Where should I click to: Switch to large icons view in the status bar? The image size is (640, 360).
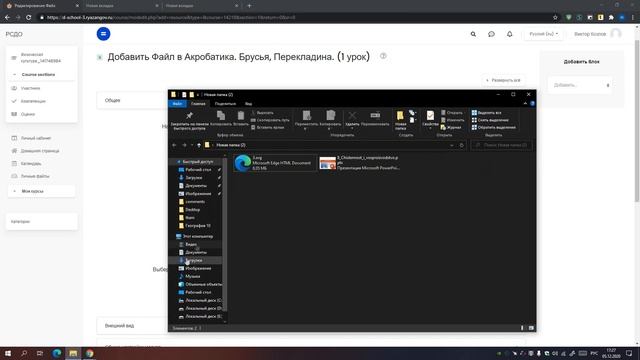[531, 328]
